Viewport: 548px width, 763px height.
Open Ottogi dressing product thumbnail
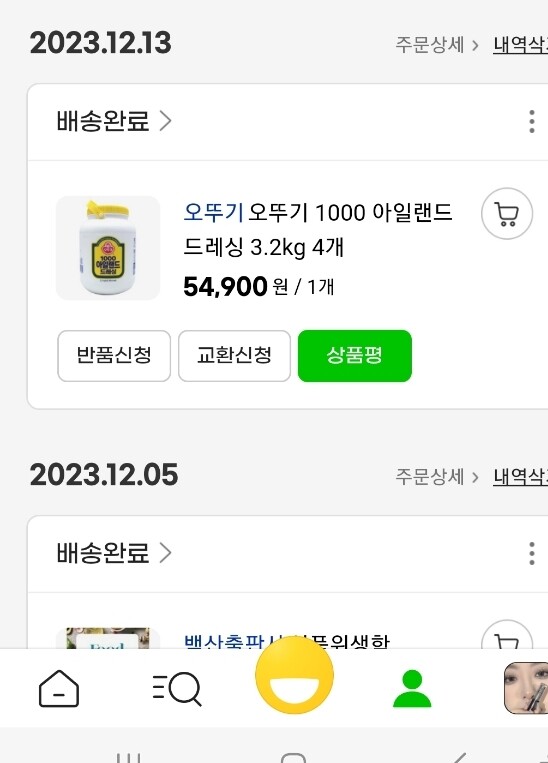coord(108,248)
